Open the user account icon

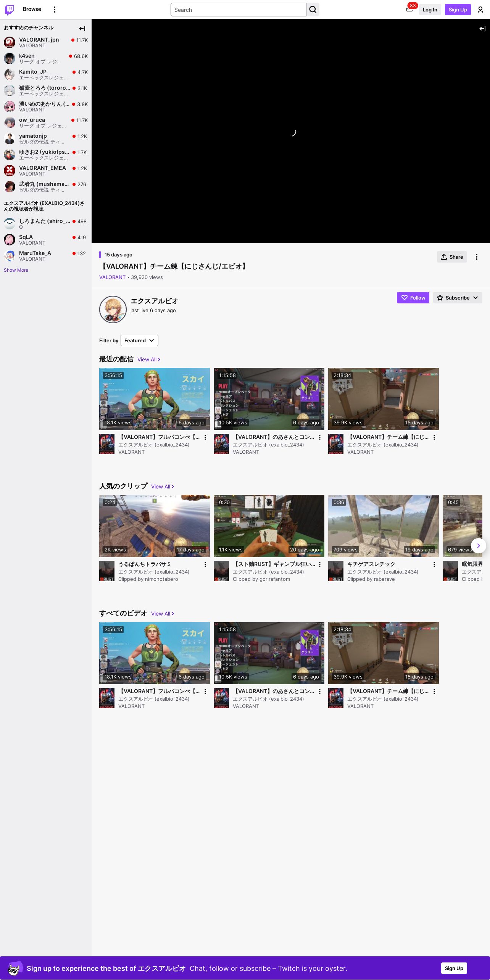480,10
